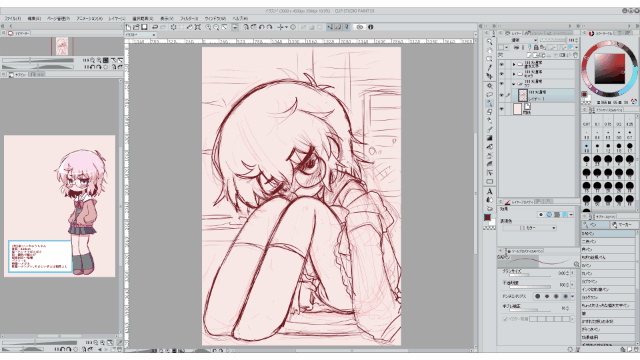Select the Lasso selection tool
This screenshot has height=360, width=640.
pos(489,95)
